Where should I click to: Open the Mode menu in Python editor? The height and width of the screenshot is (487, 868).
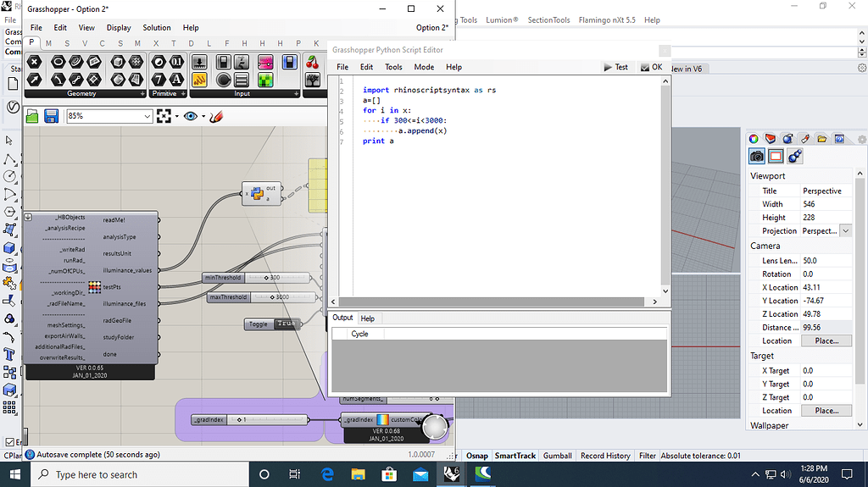tap(424, 67)
